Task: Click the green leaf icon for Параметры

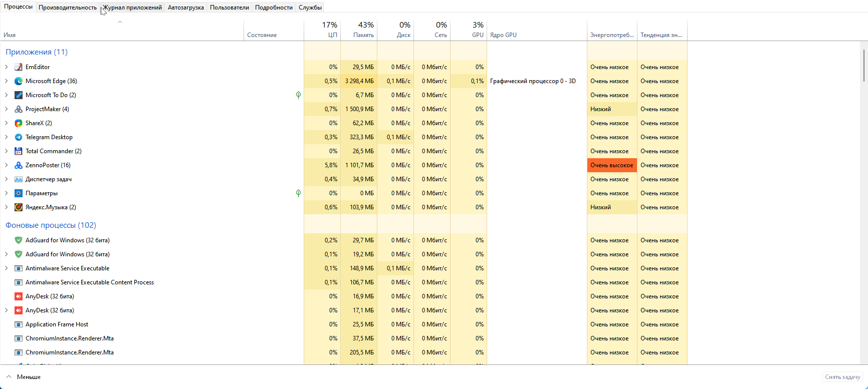Action: coord(298,193)
